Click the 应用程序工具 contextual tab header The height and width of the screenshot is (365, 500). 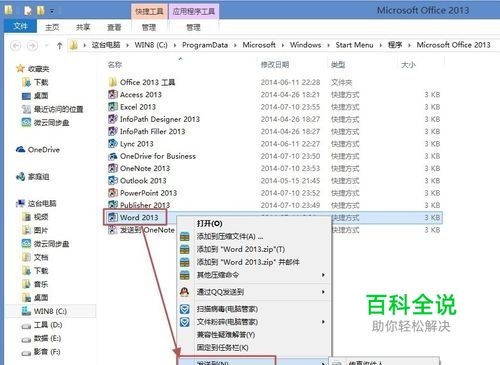click(x=194, y=11)
